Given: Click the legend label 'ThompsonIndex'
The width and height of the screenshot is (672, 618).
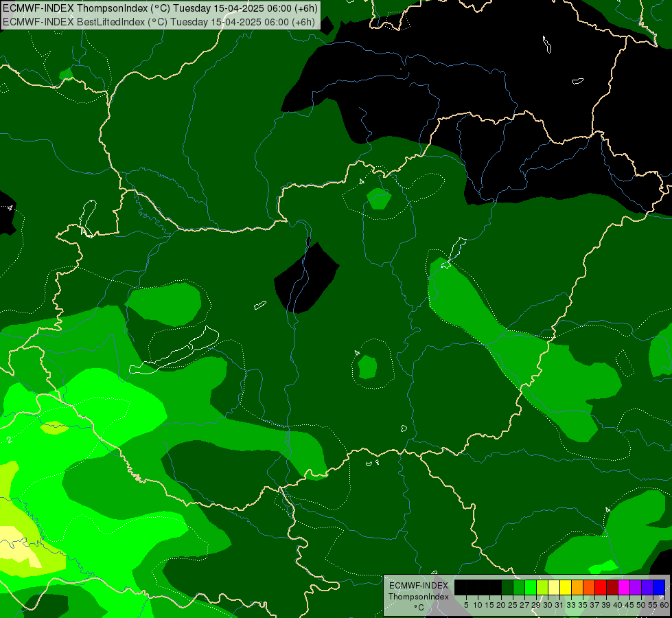Looking at the screenshot, I should click(419, 597).
